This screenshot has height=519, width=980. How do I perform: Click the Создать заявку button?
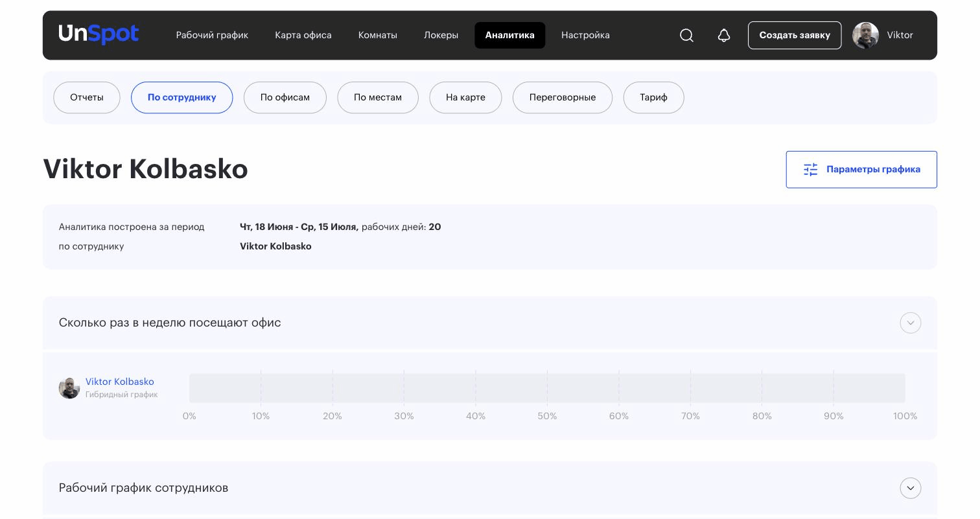pyautogui.click(x=795, y=35)
